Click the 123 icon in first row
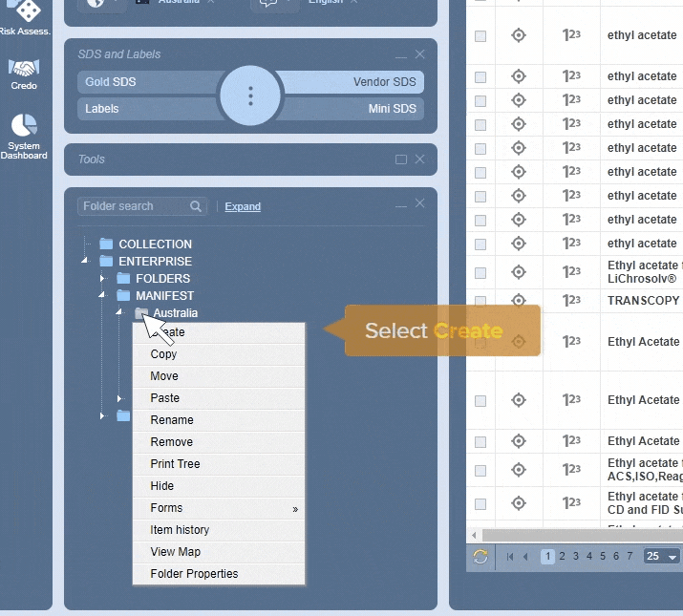The height and width of the screenshot is (616, 683). [571, 35]
